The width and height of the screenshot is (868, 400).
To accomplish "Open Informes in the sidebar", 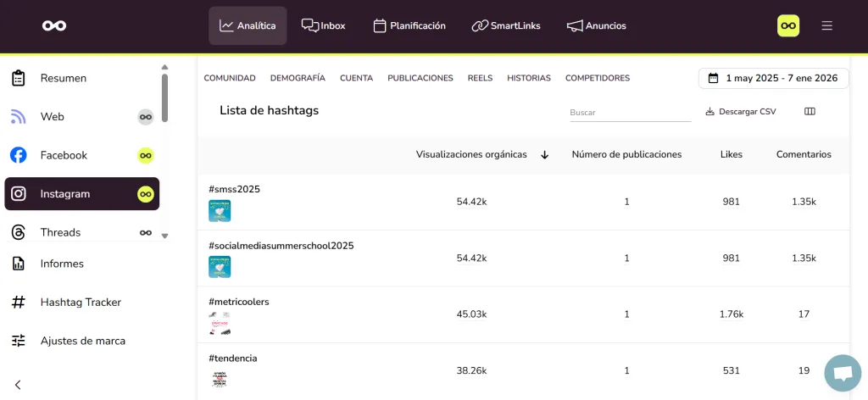I will [82, 264].
